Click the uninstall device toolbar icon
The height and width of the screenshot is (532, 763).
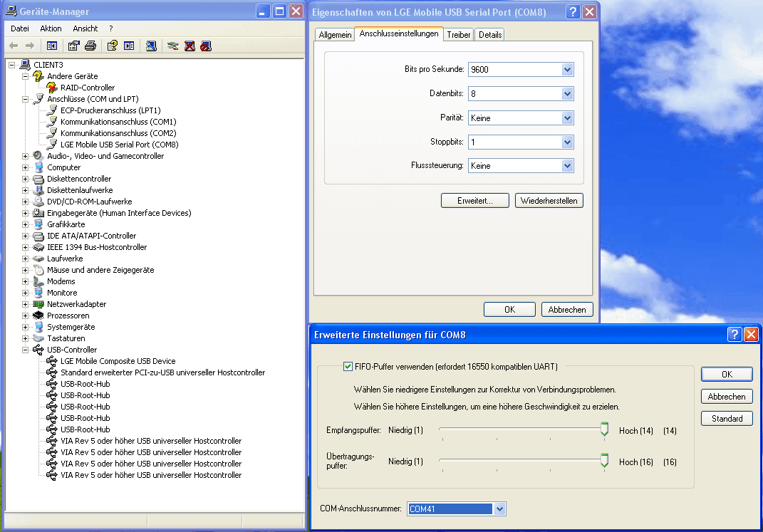pyautogui.click(x=190, y=46)
